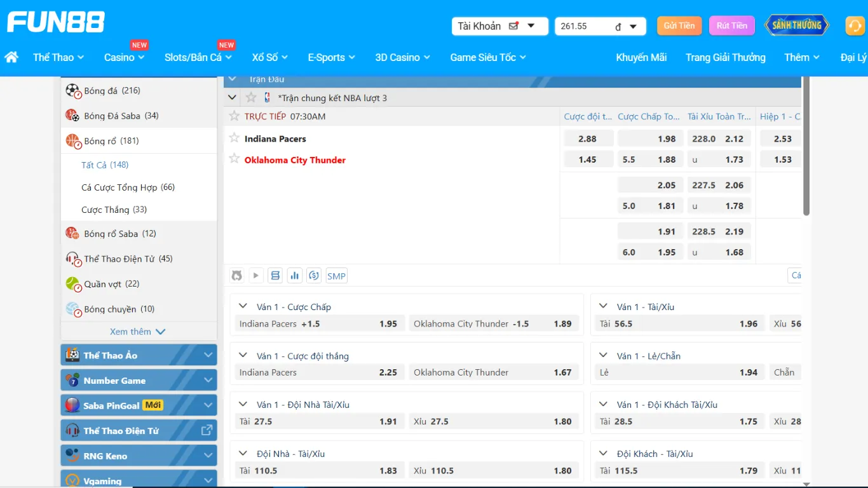Image resolution: width=868 pixels, height=488 pixels.
Task: Click the live stream play icon
Action: tap(255, 276)
